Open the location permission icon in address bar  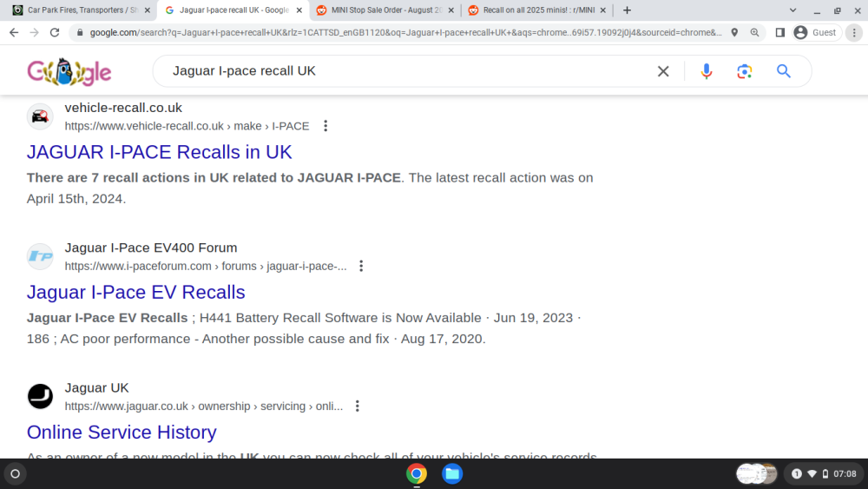(734, 33)
